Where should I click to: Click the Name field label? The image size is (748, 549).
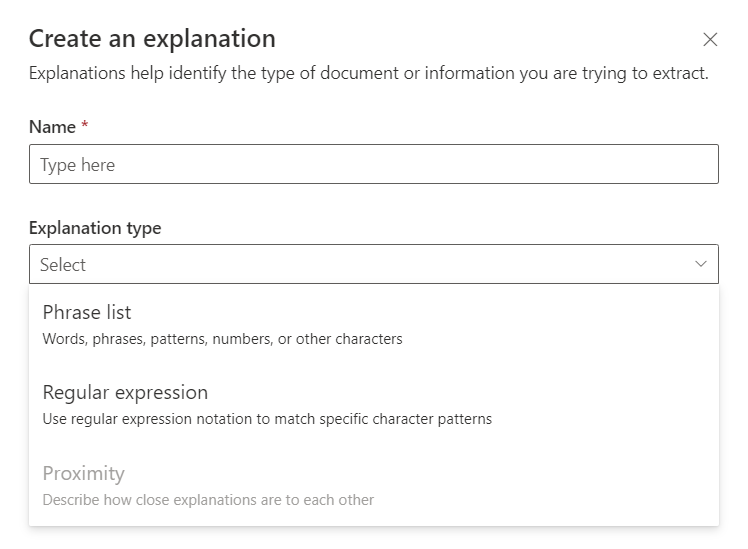tap(52, 127)
